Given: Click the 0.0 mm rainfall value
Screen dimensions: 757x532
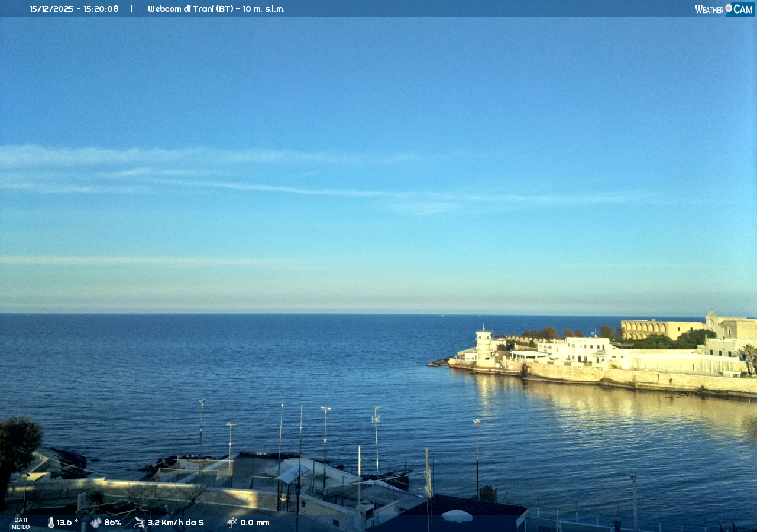Looking at the screenshot, I should 255,523.
